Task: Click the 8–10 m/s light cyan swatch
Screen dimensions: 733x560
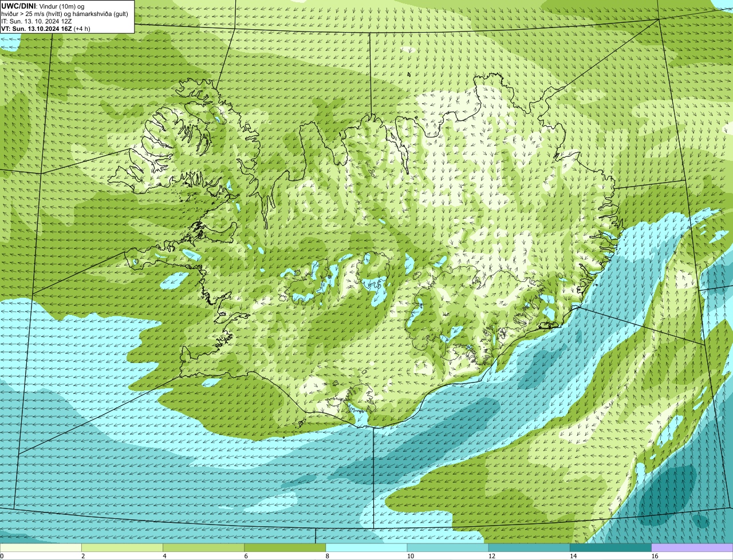Action: click(366, 548)
